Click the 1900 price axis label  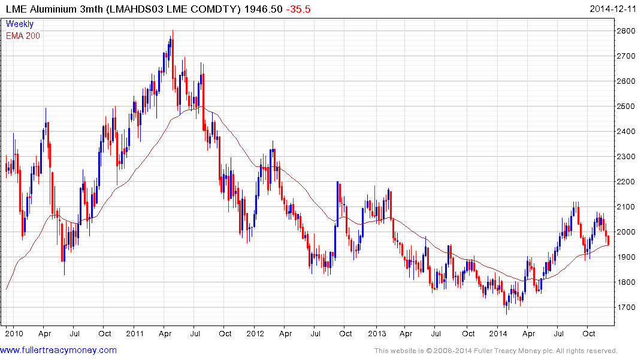pos(626,257)
